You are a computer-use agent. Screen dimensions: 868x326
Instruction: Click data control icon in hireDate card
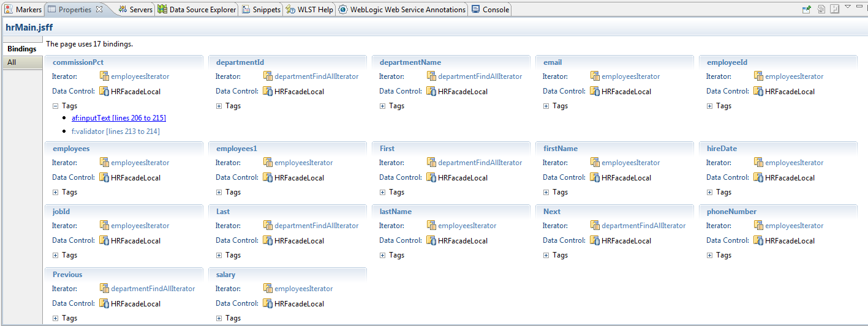tap(758, 177)
